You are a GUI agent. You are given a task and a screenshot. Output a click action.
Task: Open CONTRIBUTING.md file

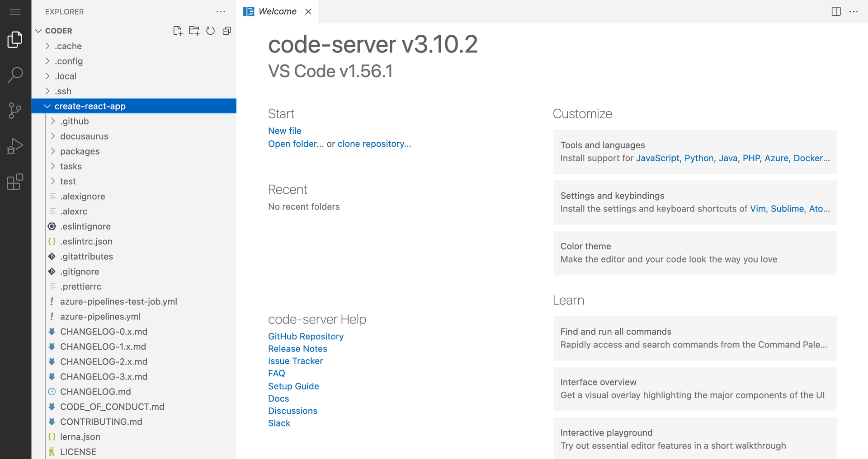[134, 422]
